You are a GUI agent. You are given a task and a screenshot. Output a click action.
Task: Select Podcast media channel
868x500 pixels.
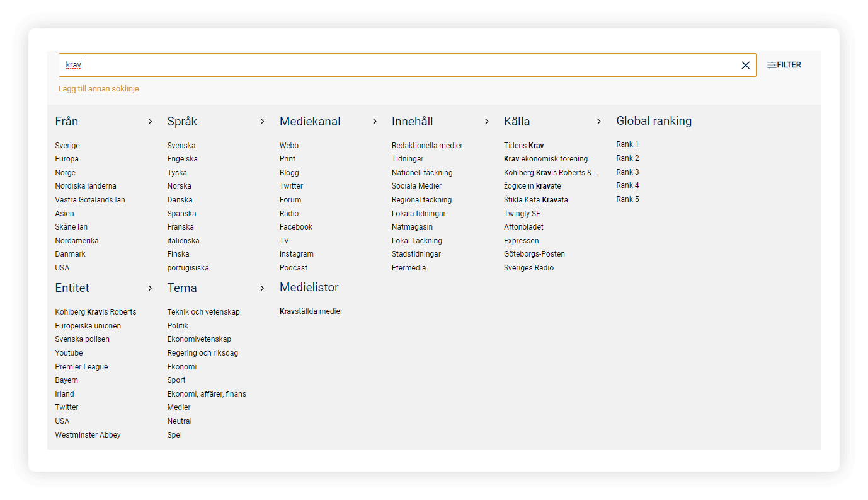pyautogui.click(x=294, y=268)
